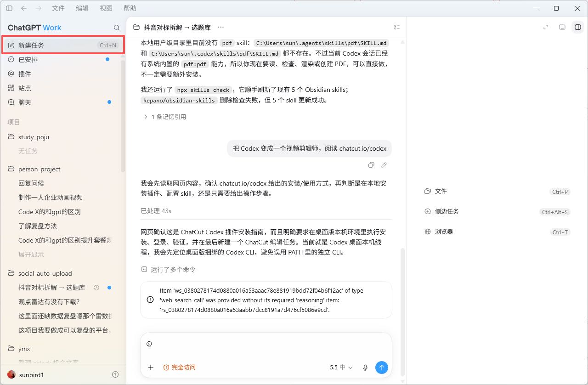The image size is (588, 385).
Task: Open the sunbird1 account profile
Action: pyautogui.click(x=26, y=375)
